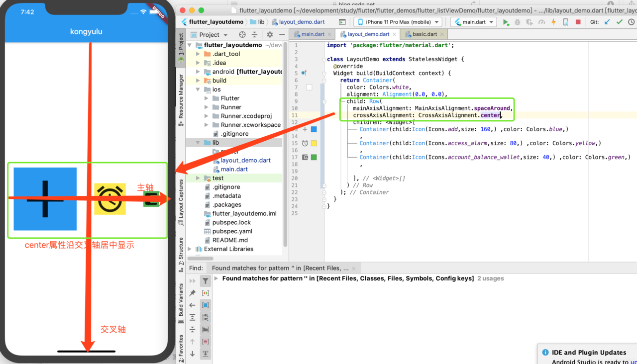Screen dimensions: 637x364
Task: Open Layout Captures side tab
Action: [181, 202]
